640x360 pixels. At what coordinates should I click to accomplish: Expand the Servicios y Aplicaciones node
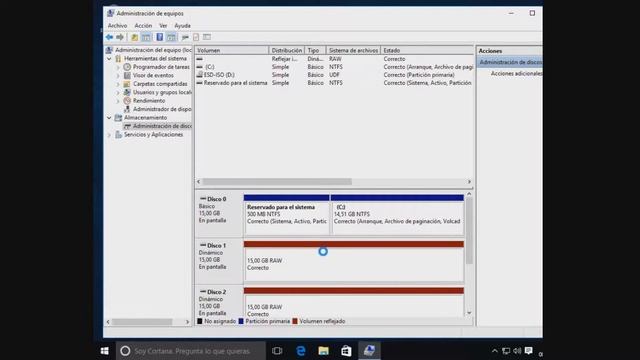(109, 134)
